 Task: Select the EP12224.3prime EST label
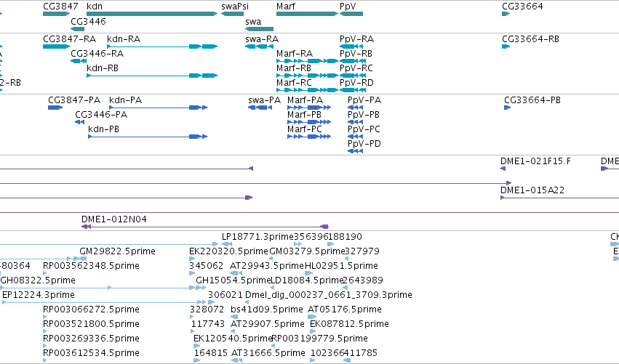39,295
